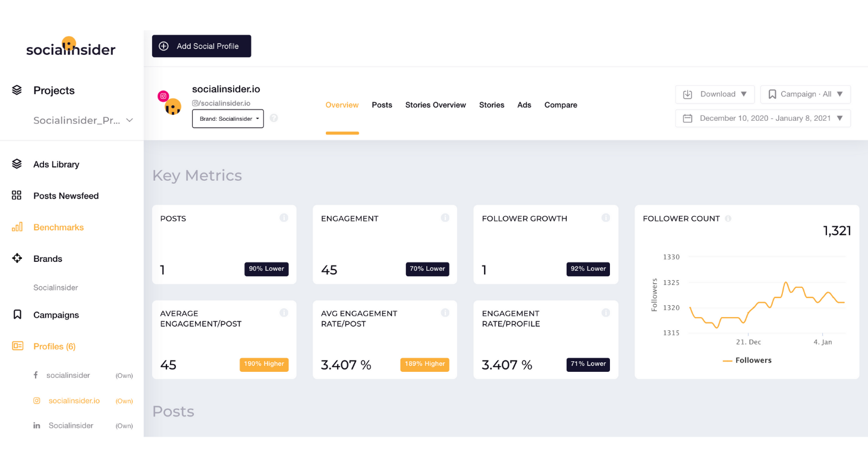Viewport: 868px width, 476px height.
Task: Click the Posts Newsfeed grid icon
Action: click(17, 195)
